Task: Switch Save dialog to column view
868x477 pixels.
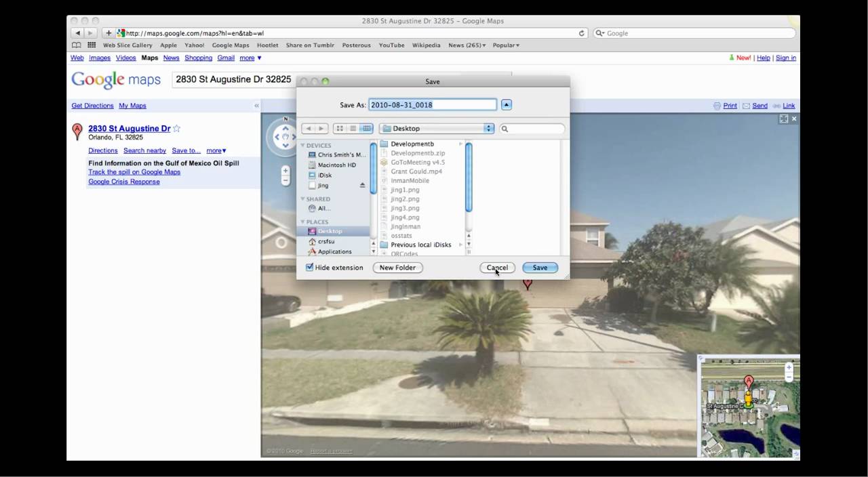Action: [x=366, y=128]
